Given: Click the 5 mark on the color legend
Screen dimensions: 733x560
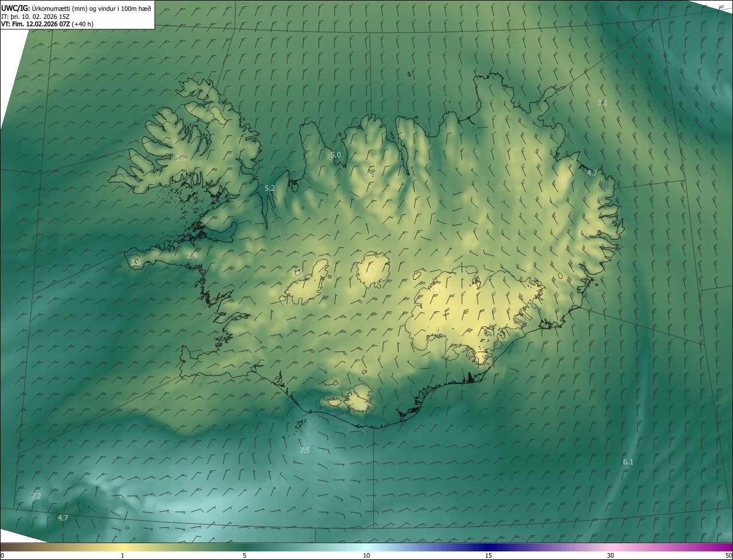Looking at the screenshot, I should click(x=245, y=555).
